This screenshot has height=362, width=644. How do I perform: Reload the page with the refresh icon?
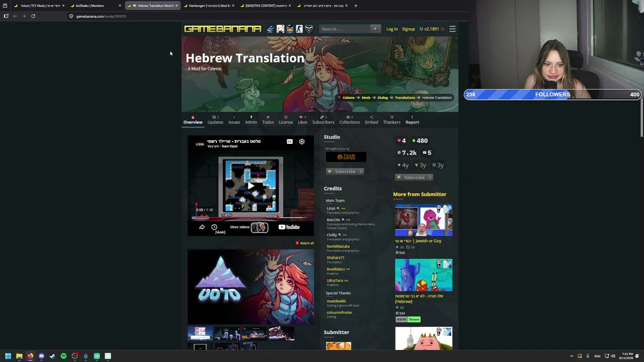click(33, 16)
